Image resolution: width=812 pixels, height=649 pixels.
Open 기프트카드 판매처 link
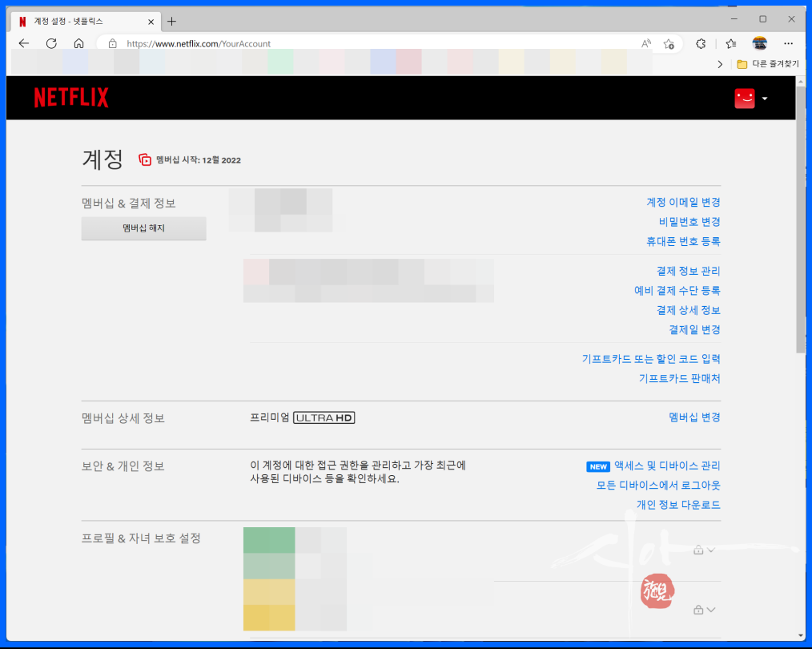tap(679, 379)
